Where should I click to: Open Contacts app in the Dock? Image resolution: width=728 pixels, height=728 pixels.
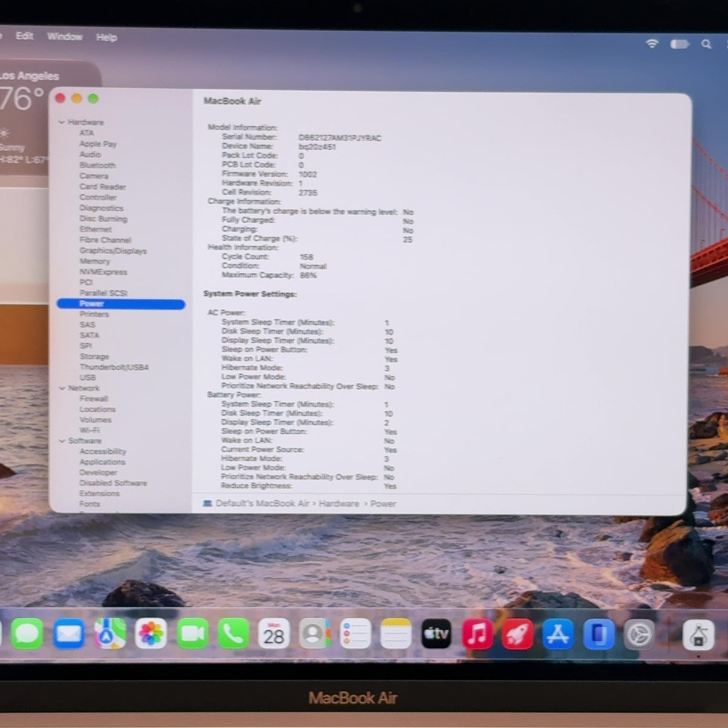pyautogui.click(x=314, y=634)
